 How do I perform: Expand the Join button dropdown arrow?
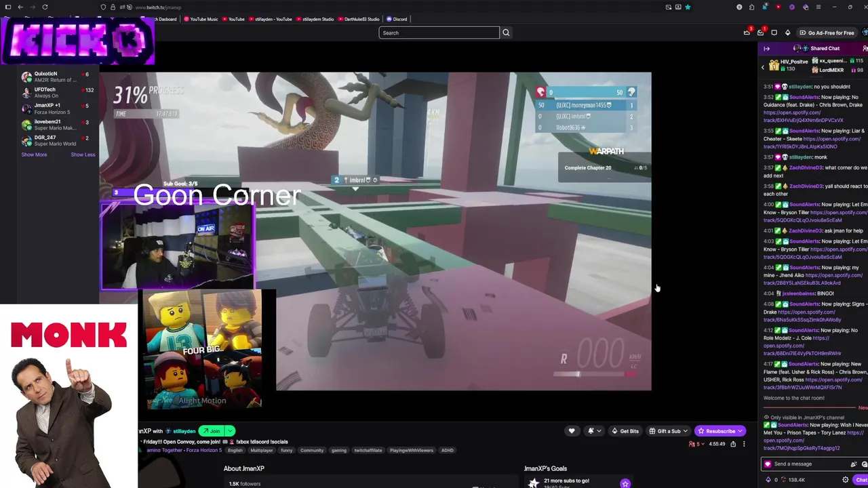pos(230,431)
